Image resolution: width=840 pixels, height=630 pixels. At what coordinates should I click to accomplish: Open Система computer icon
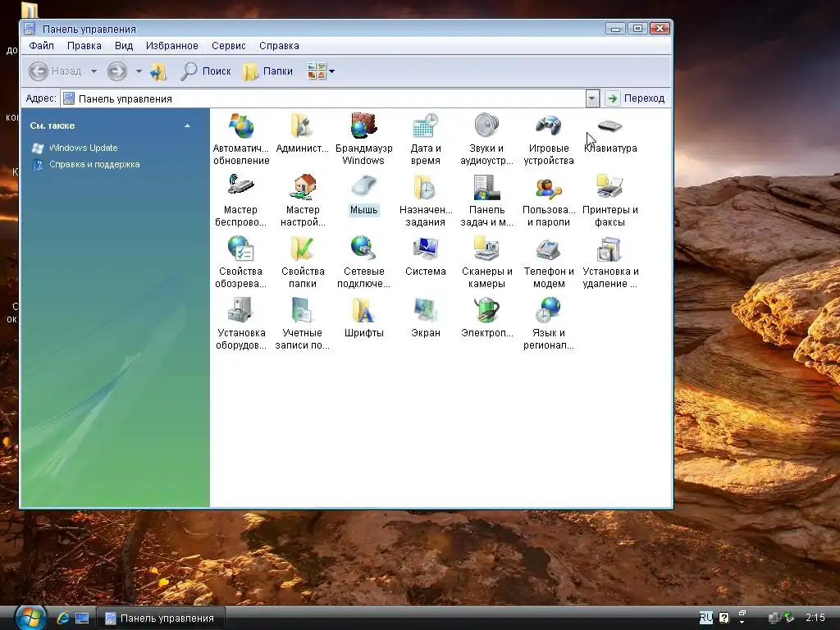click(426, 256)
